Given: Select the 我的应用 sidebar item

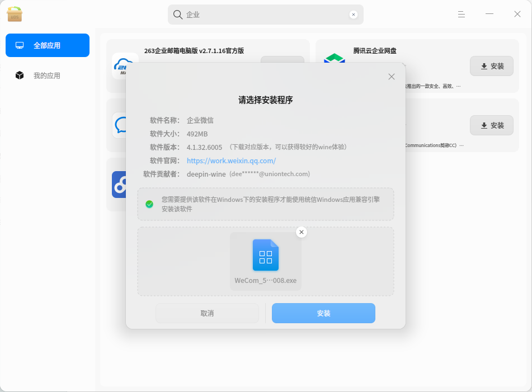Looking at the screenshot, I should click(48, 75).
